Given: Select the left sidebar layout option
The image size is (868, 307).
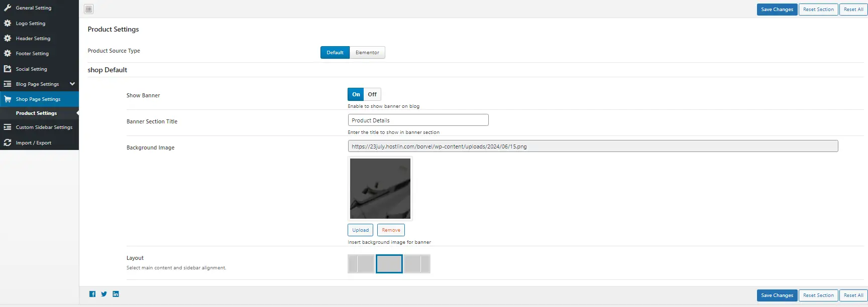Looking at the screenshot, I should 361,264.
